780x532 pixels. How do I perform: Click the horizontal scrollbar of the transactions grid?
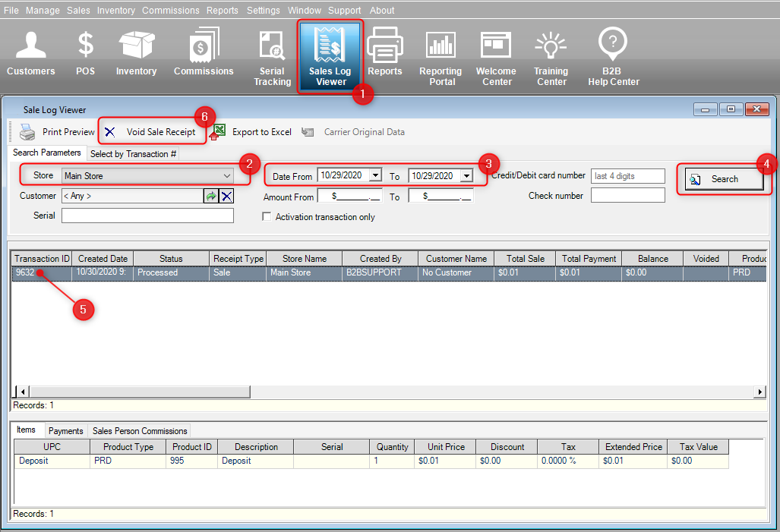(x=389, y=392)
